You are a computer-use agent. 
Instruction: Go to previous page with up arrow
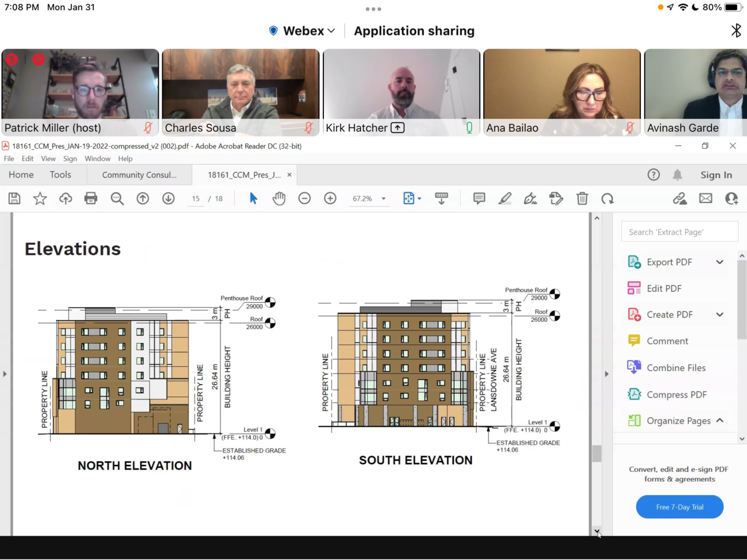tap(143, 199)
